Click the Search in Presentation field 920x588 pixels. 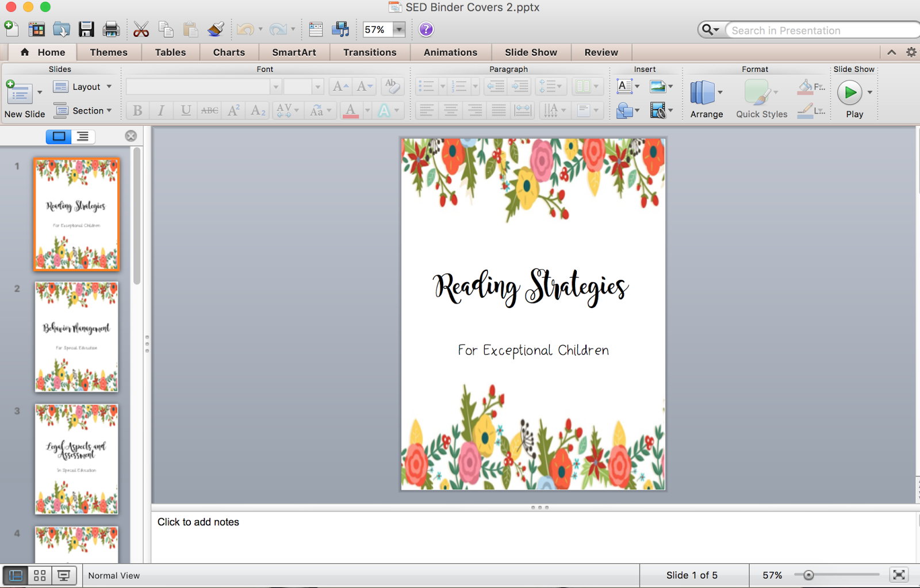[x=822, y=30]
